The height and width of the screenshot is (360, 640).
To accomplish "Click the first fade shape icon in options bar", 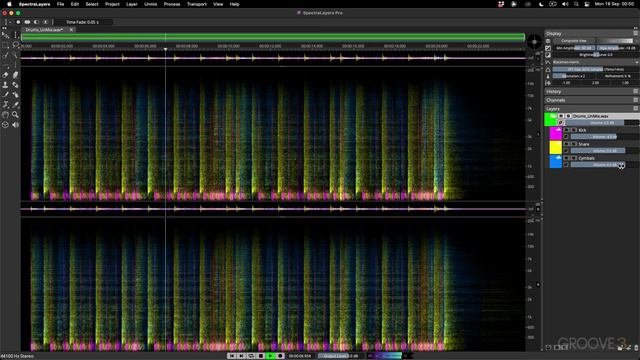I will pos(18,22).
